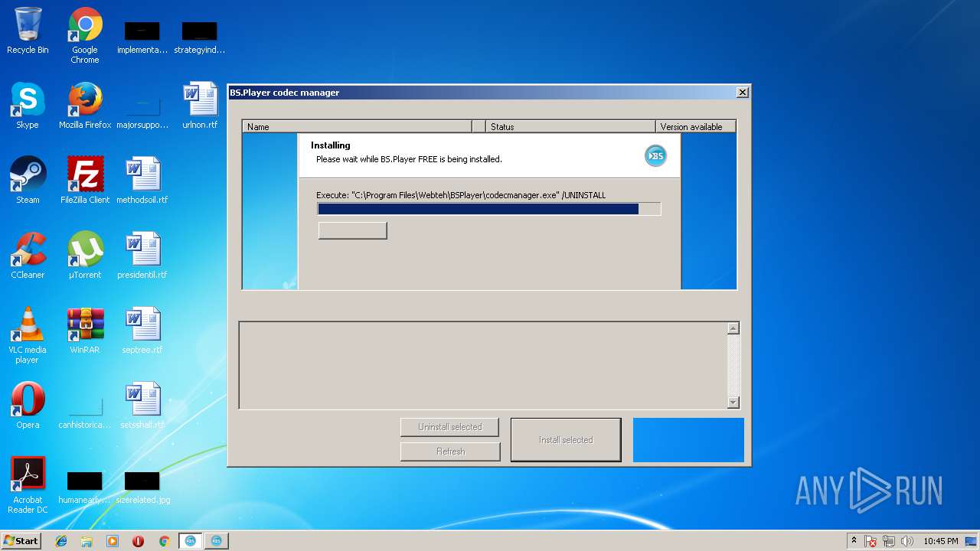Click the blank button below the progress bar
The image size is (980, 551).
pyautogui.click(x=352, y=230)
